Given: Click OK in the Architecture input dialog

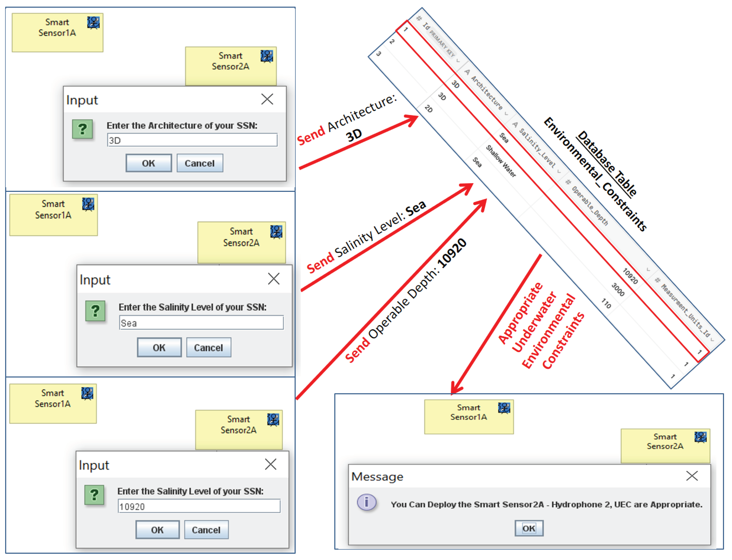Looking at the screenshot, I should (x=149, y=163).
